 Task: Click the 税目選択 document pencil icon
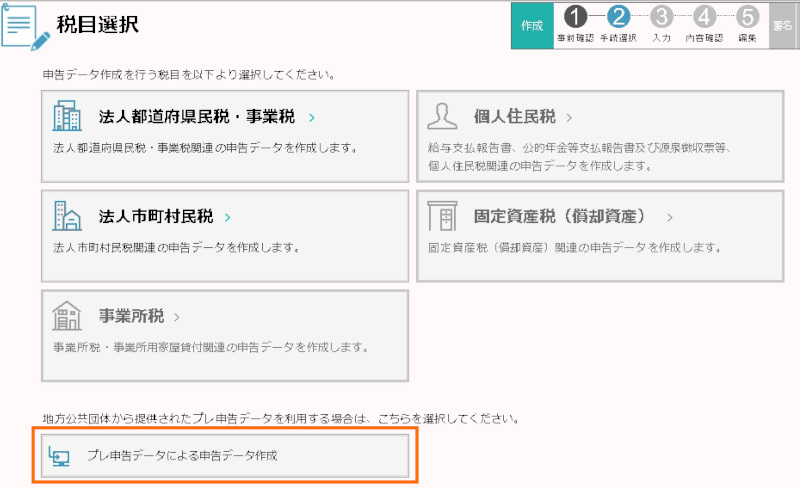[x=26, y=27]
